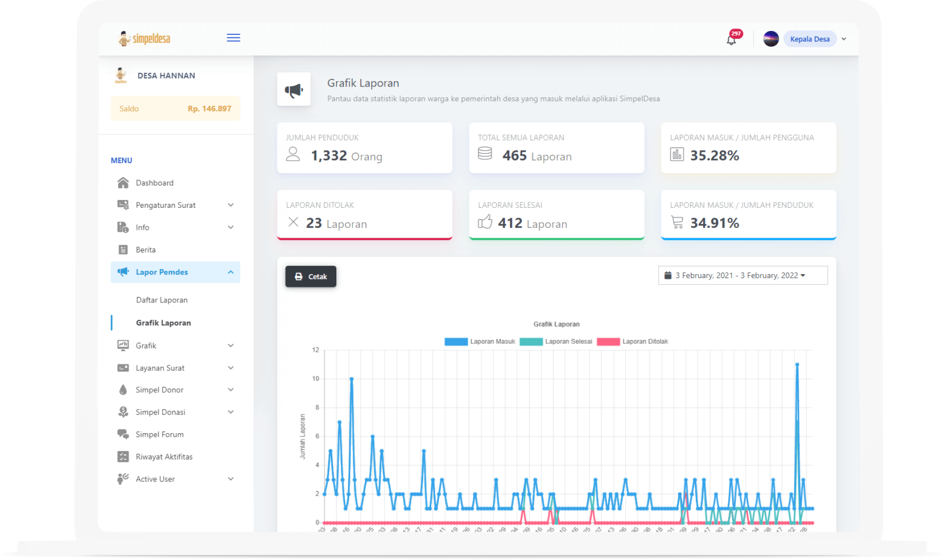Viewport: 944px width, 560px height.
Task: Toggle the hamburger sidebar menu
Action: click(x=234, y=38)
